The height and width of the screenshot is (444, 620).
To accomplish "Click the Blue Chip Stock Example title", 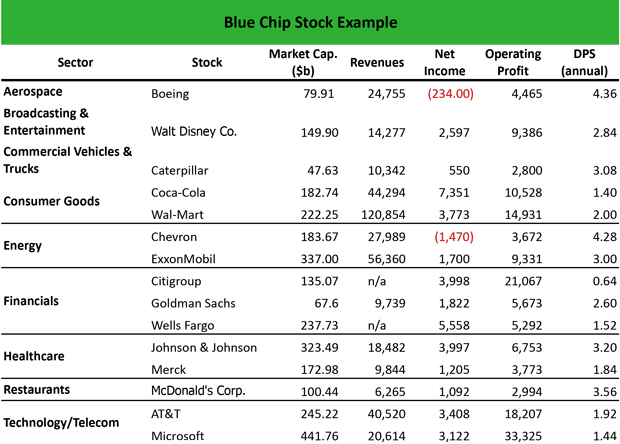I will point(310,21).
